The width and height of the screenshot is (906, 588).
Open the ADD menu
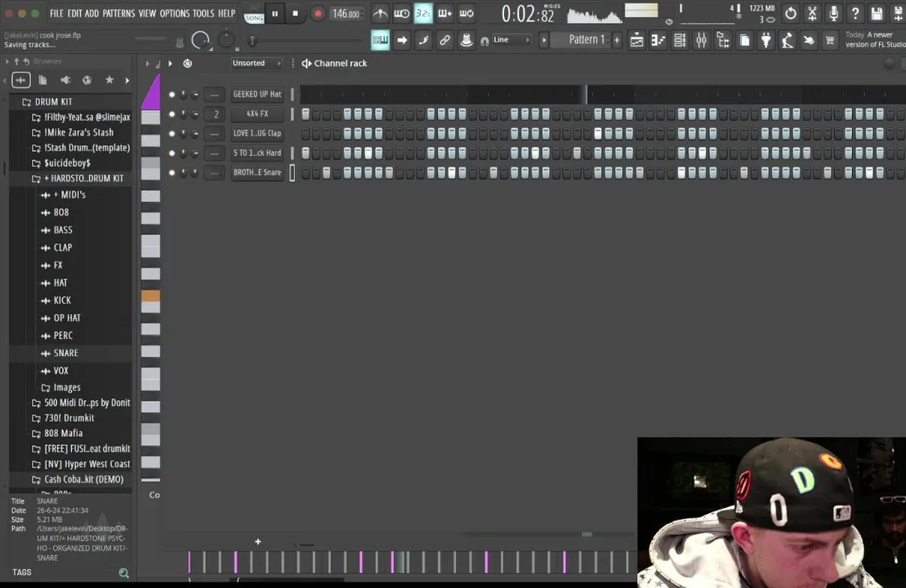click(x=91, y=13)
